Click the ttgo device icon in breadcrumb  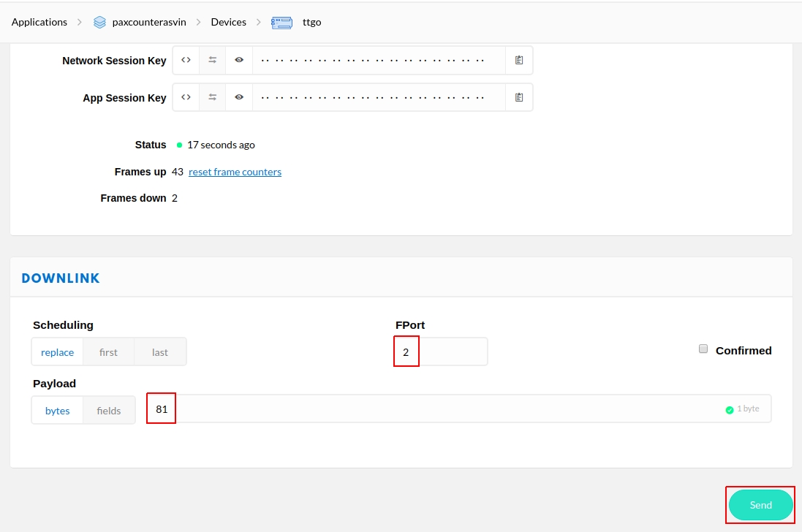(281, 22)
